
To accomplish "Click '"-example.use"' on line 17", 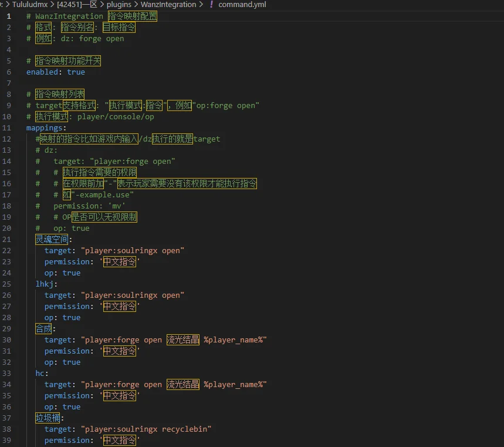I will point(102,194).
